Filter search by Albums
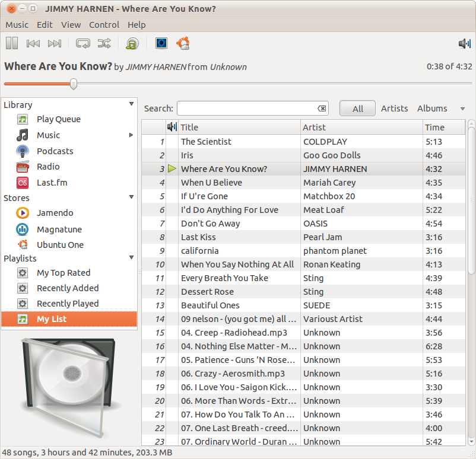The width and height of the screenshot is (476, 459). pyautogui.click(x=432, y=109)
